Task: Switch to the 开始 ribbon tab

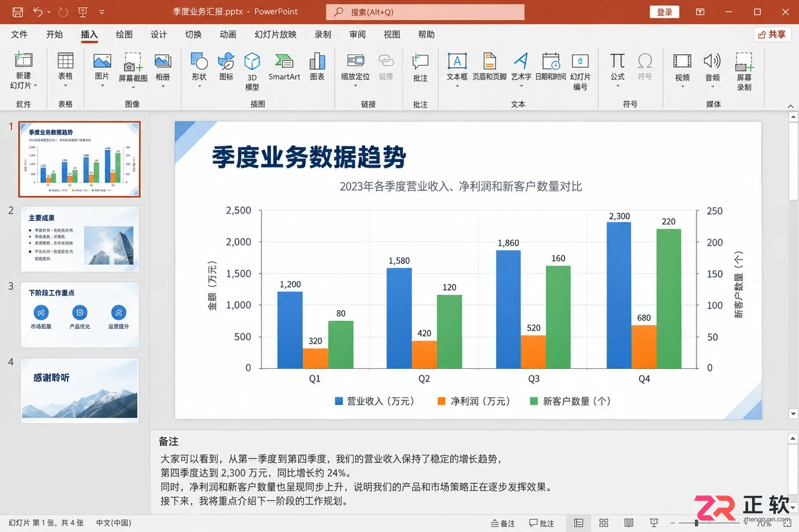Action: coord(55,35)
